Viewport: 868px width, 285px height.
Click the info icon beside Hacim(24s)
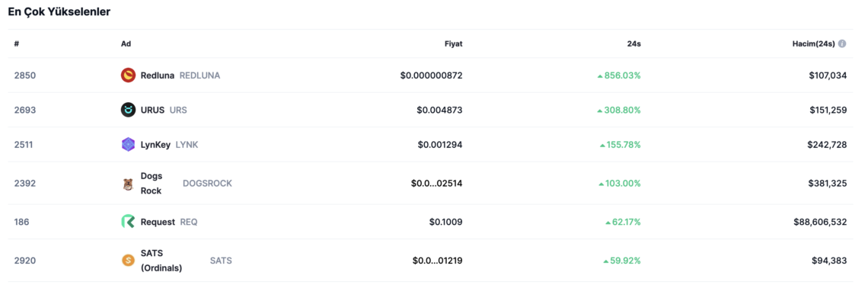842,43
